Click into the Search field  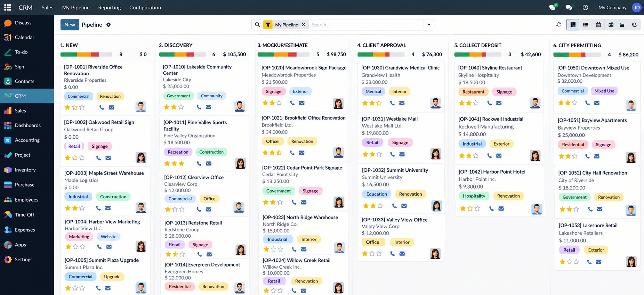click(x=366, y=25)
